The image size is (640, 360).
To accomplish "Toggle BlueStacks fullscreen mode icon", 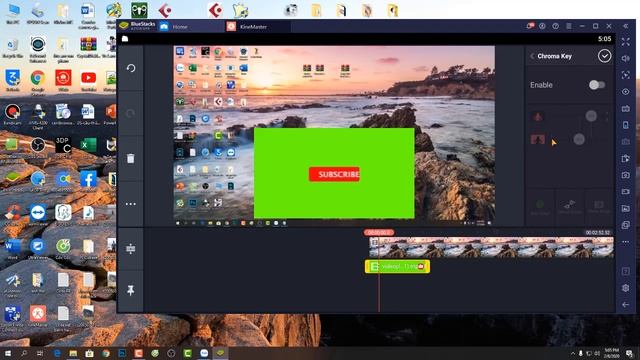I will tap(626, 42).
